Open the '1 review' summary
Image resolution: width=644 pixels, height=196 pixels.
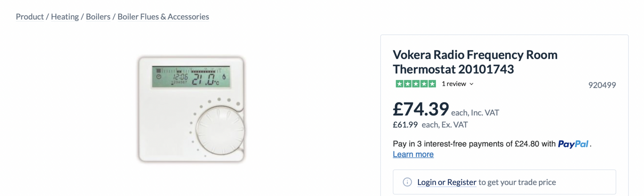(454, 84)
